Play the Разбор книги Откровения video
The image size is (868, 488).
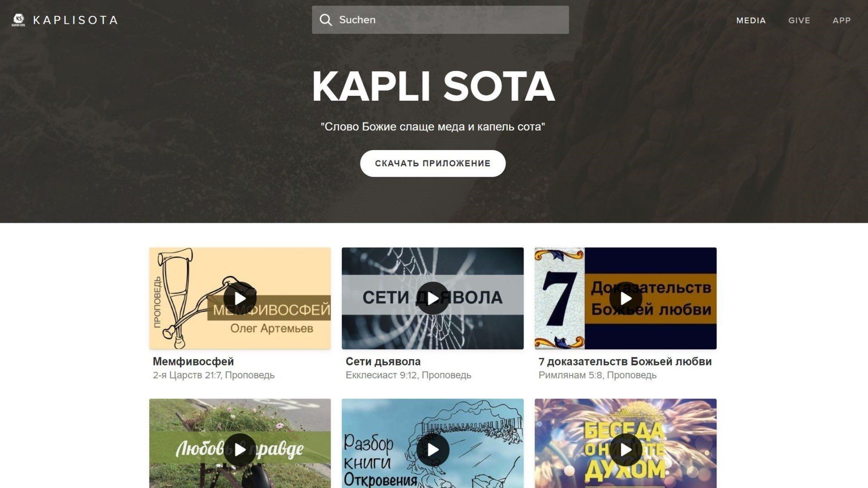click(433, 450)
